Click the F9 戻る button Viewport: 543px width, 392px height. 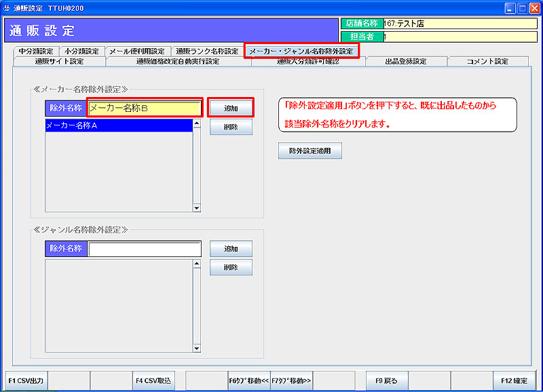[387, 380]
